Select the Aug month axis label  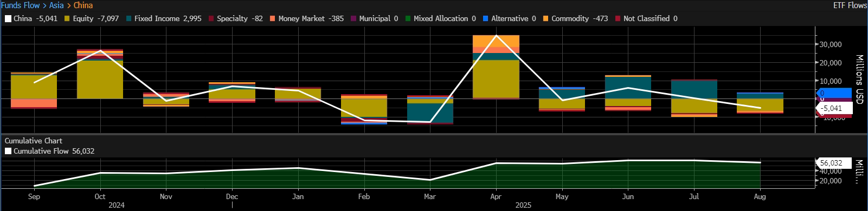coord(760,196)
